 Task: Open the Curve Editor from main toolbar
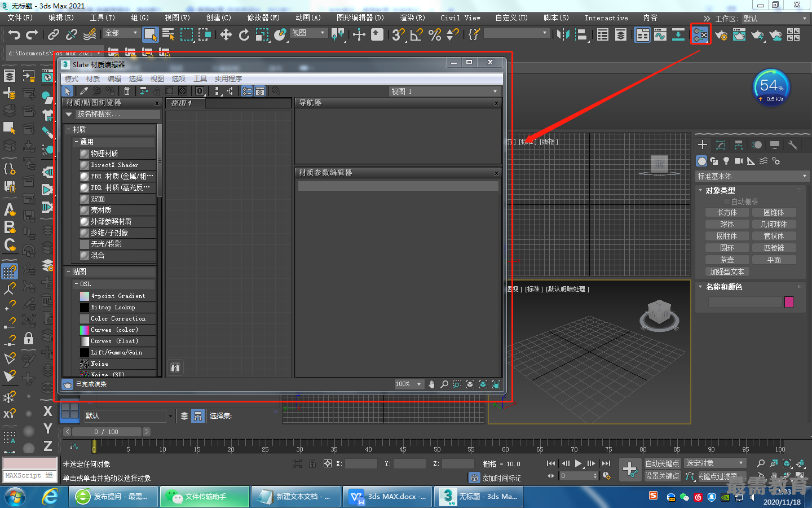point(660,34)
